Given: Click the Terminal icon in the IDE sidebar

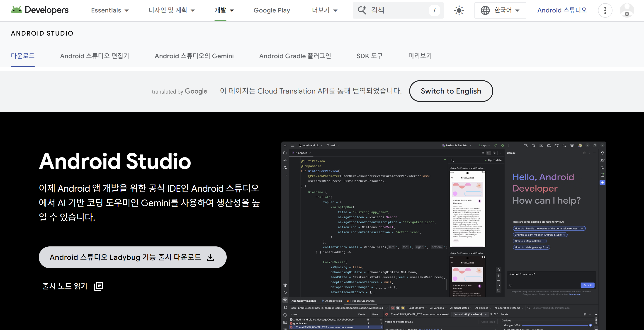Looking at the screenshot, I should pyautogui.click(x=285, y=322).
